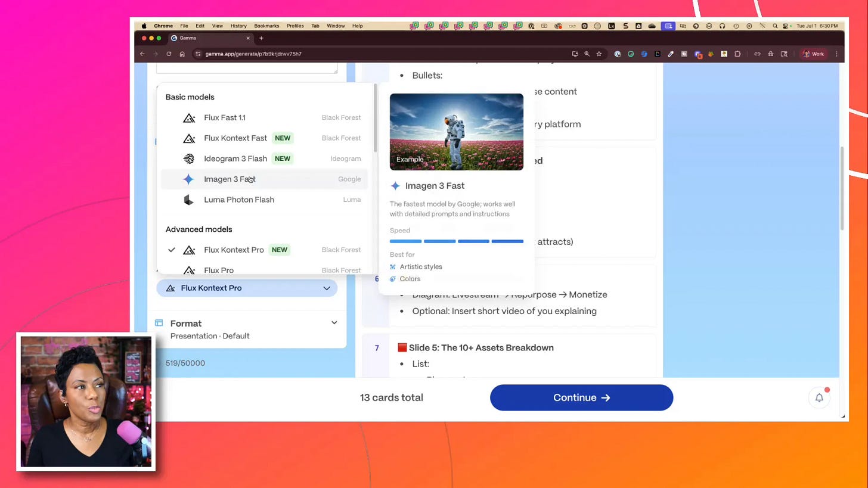Click the Speed meter bar
The width and height of the screenshot is (868, 488).
(x=457, y=241)
